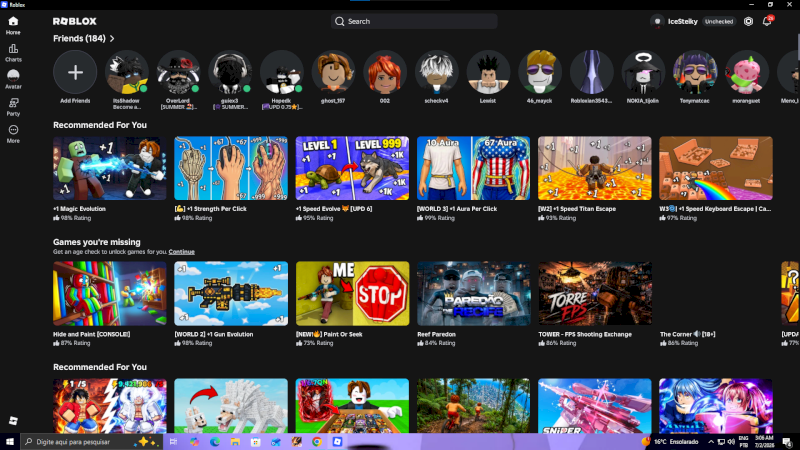Click the Windows taskbar search box
The height and width of the screenshot is (450, 800).
coord(92,442)
